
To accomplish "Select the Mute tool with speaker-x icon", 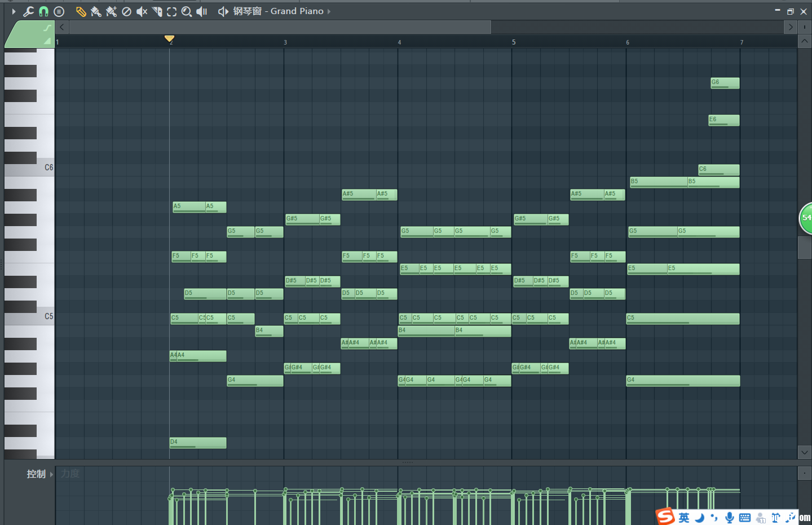I will 142,11.
